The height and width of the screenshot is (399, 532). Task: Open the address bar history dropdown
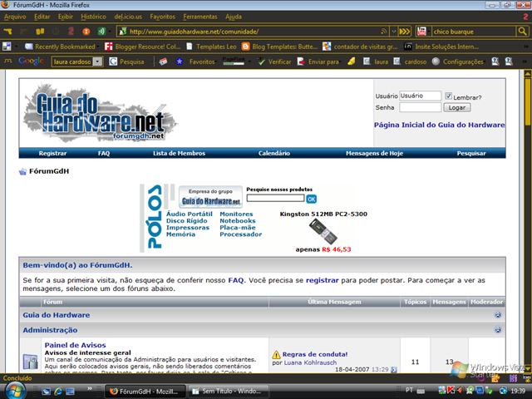[393, 32]
